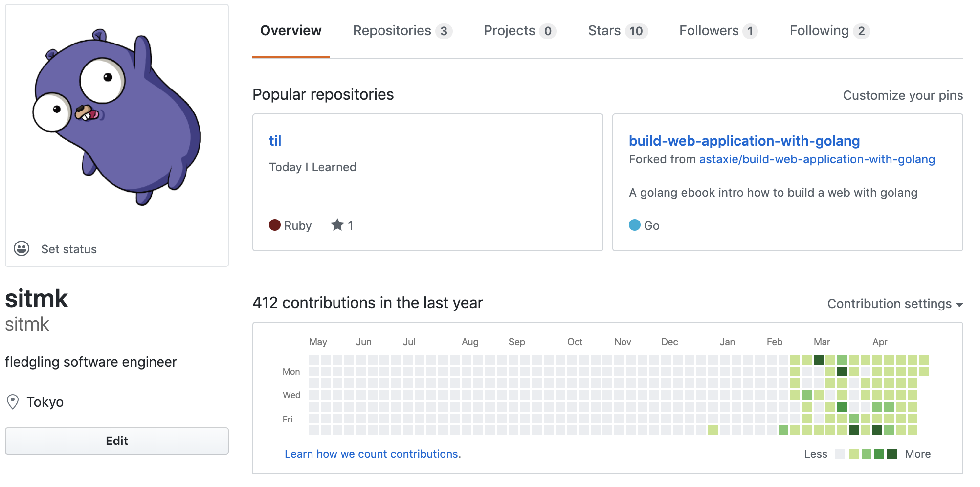This screenshot has width=980, height=487.
Task: Click the Wed weekday label in the graph
Action: [291, 395]
